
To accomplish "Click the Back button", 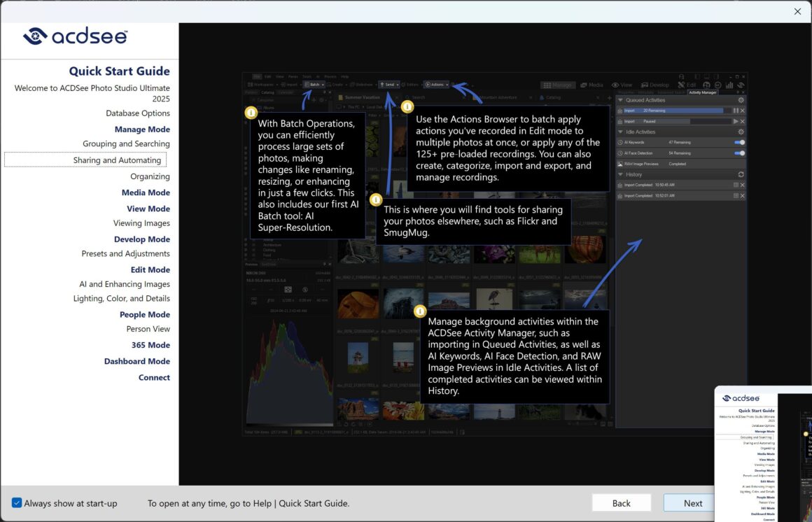I will (x=622, y=503).
